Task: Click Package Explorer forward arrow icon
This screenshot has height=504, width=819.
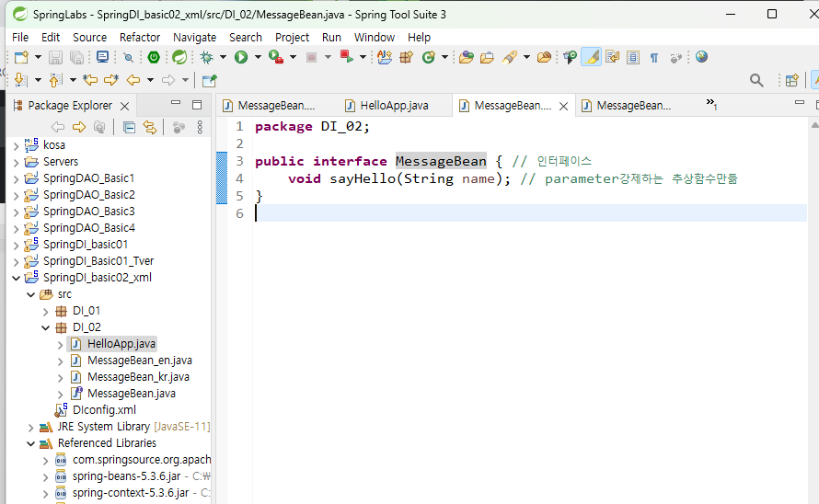Action: point(79,127)
